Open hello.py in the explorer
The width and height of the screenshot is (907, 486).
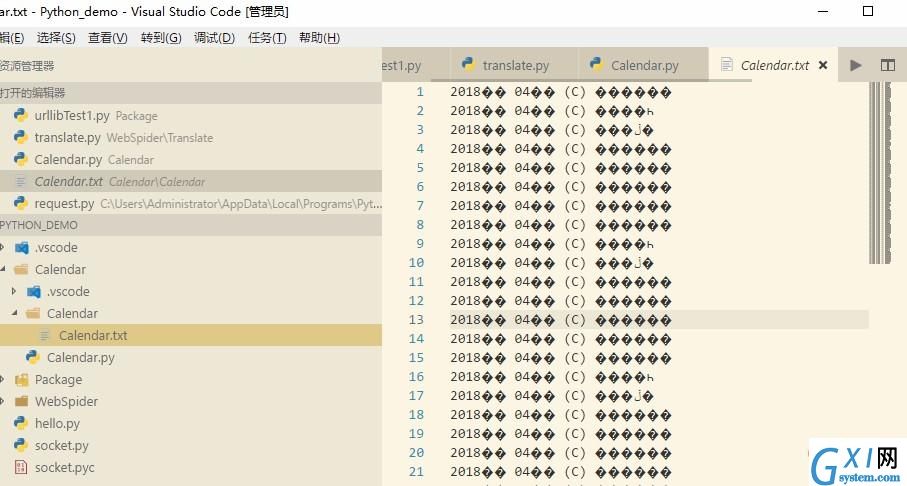pos(190,423)
